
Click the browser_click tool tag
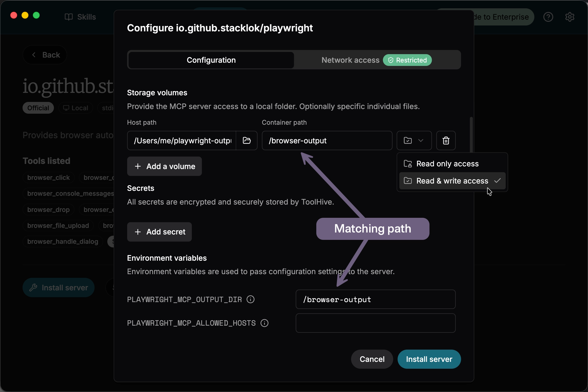tap(49, 177)
